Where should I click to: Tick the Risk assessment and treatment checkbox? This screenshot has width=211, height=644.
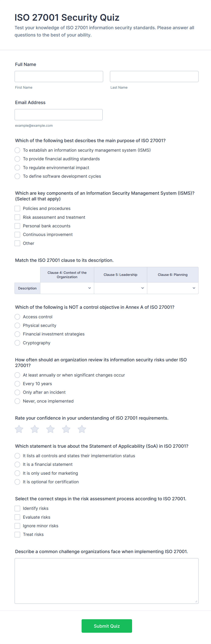pyautogui.click(x=17, y=217)
